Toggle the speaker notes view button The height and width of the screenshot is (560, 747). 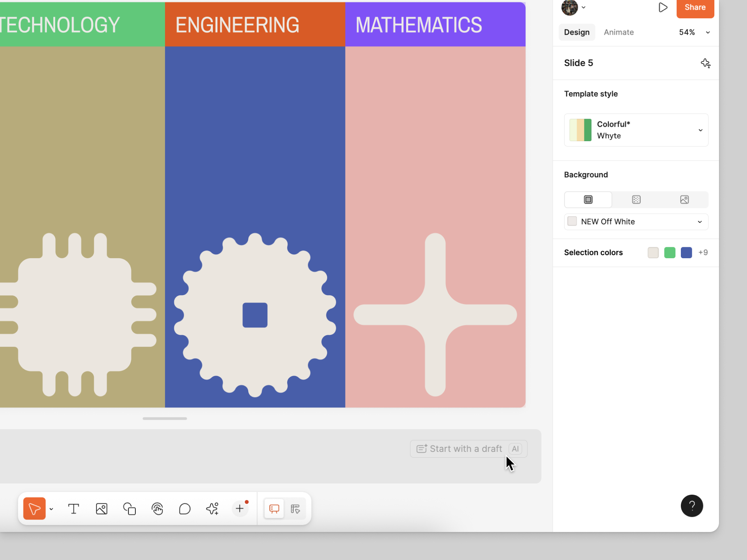tap(274, 509)
